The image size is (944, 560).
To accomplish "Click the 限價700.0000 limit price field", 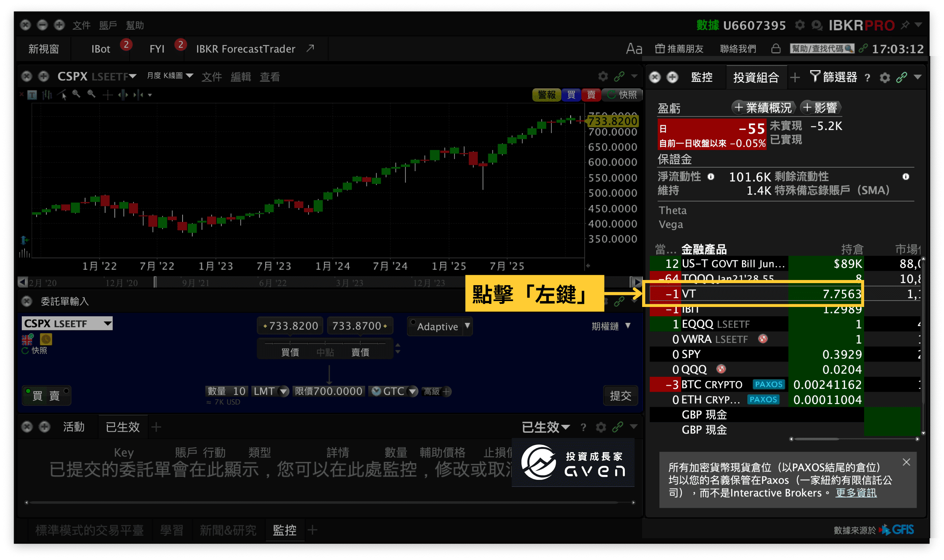I will 328,391.
